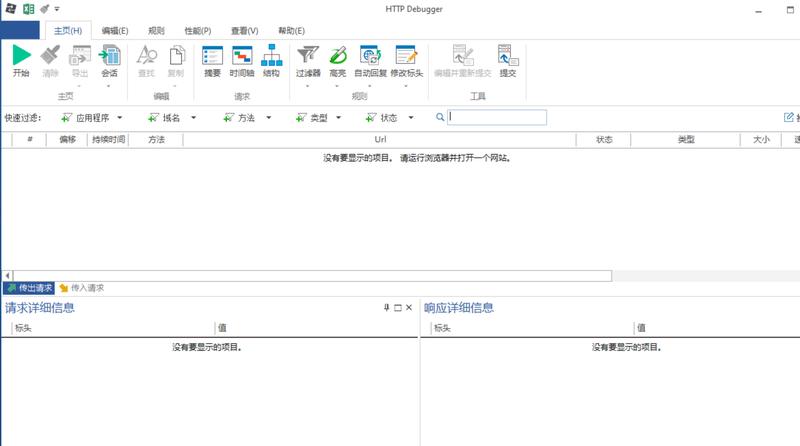Sort by the 方法 column header
The width and height of the screenshot is (800, 446).
point(156,139)
